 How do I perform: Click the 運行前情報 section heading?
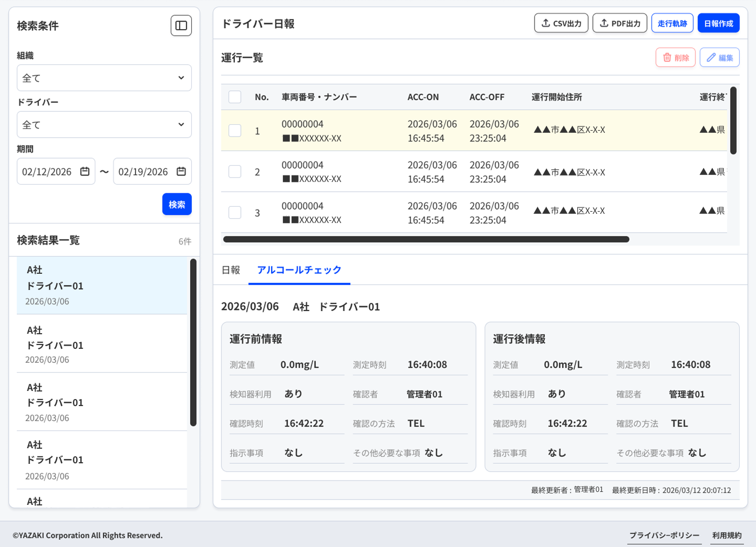[256, 339]
